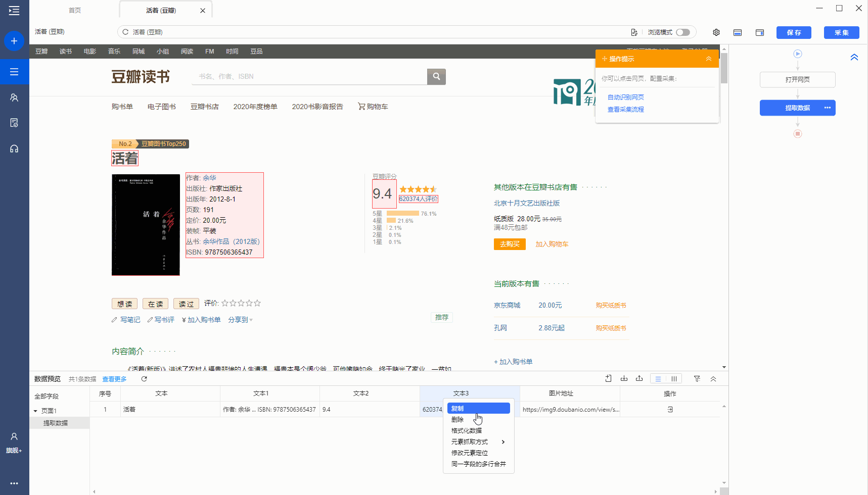
Task: Click the 保存 save button
Action: pyautogui.click(x=793, y=32)
